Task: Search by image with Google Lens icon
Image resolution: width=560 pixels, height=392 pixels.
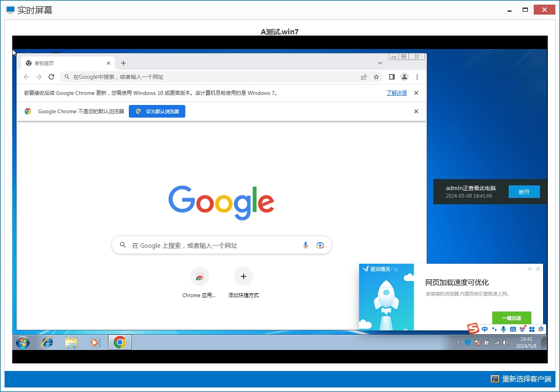Action: pyautogui.click(x=320, y=245)
